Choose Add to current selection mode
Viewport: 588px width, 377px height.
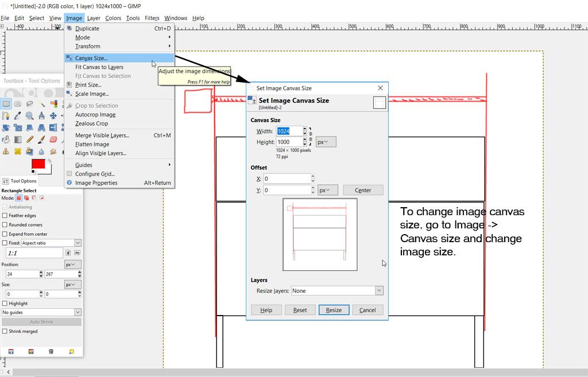click(x=26, y=198)
